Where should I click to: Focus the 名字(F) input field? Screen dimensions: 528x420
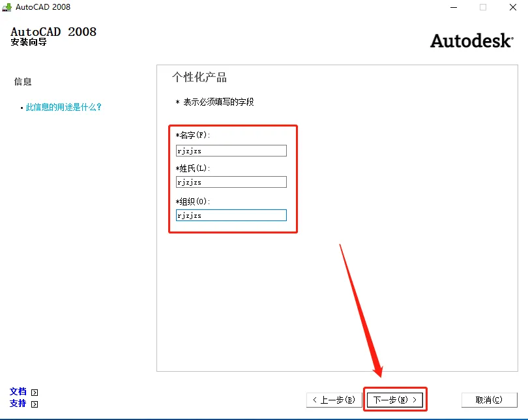pos(231,151)
